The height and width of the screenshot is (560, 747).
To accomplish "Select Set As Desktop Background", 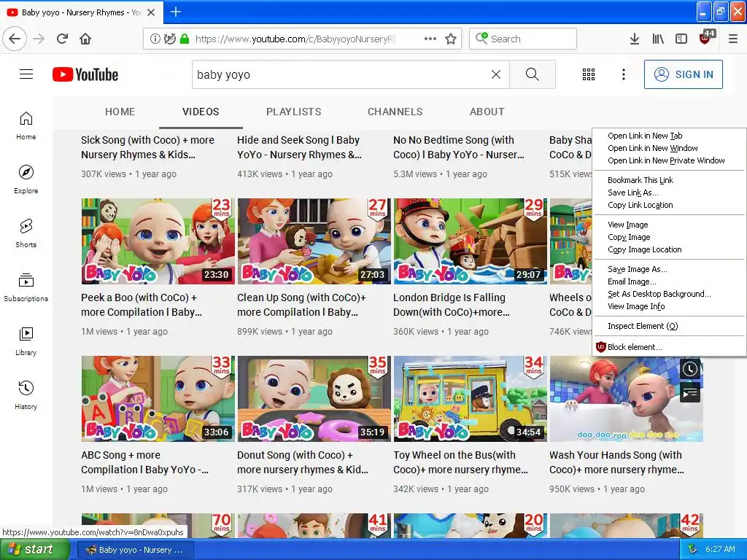I will point(670,294).
